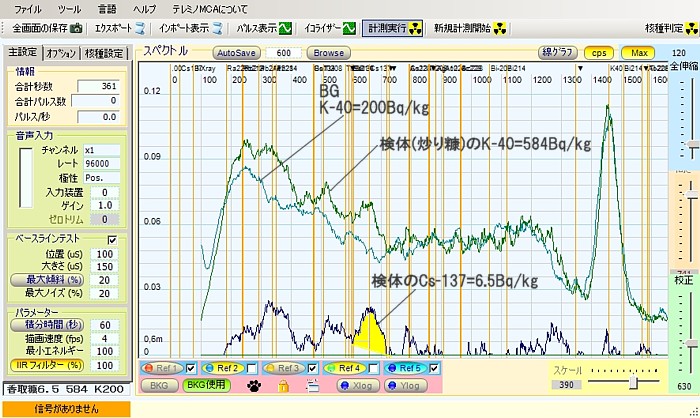The width and height of the screenshot is (700, 418).
Task: Edit the 描画速度 (fps) value 4
Action: click(x=105, y=339)
